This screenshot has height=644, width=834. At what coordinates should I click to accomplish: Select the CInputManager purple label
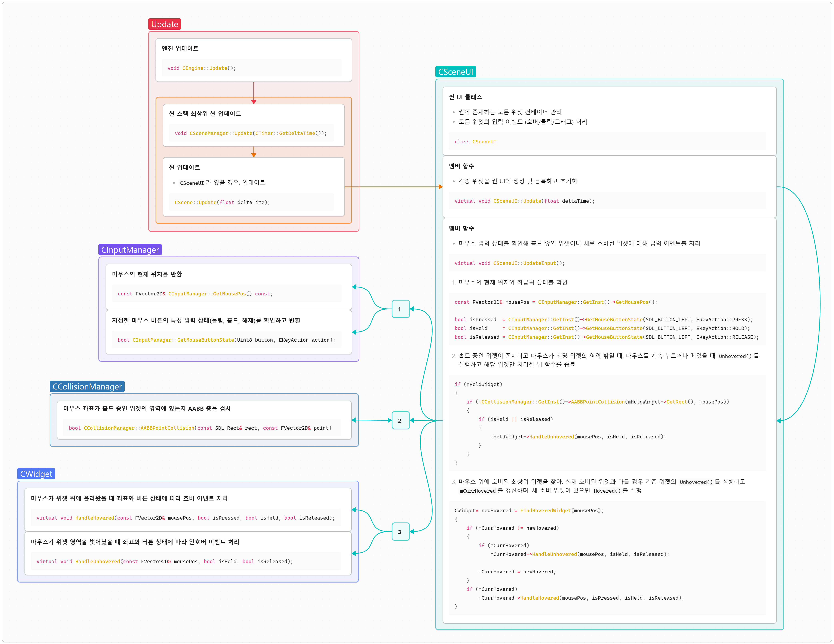(x=130, y=250)
